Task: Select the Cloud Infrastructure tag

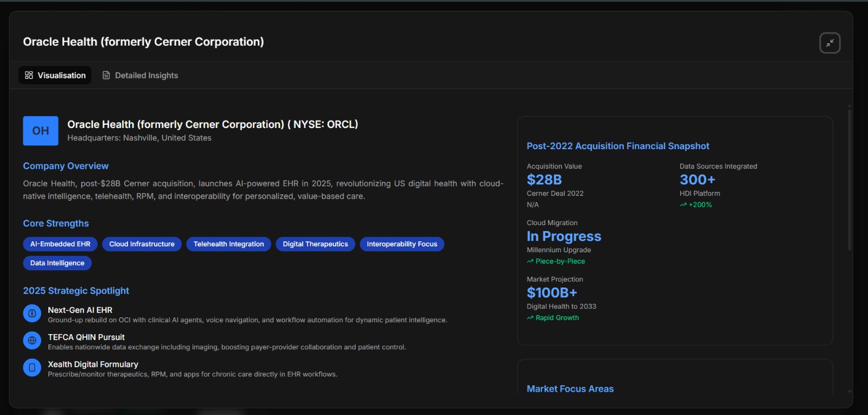Action: 142,244
